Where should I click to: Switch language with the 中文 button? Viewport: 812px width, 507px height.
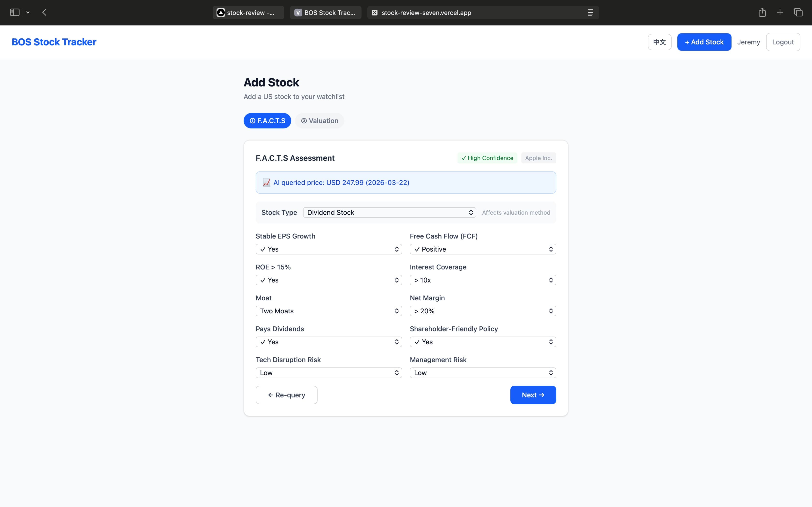coord(659,42)
